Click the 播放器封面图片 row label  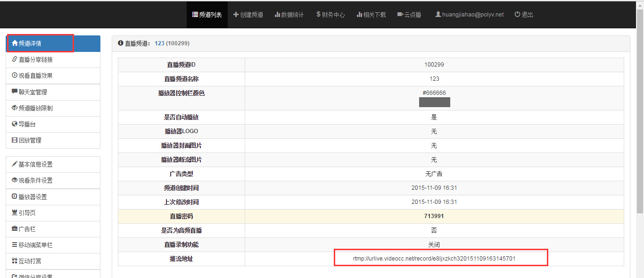[182, 145]
